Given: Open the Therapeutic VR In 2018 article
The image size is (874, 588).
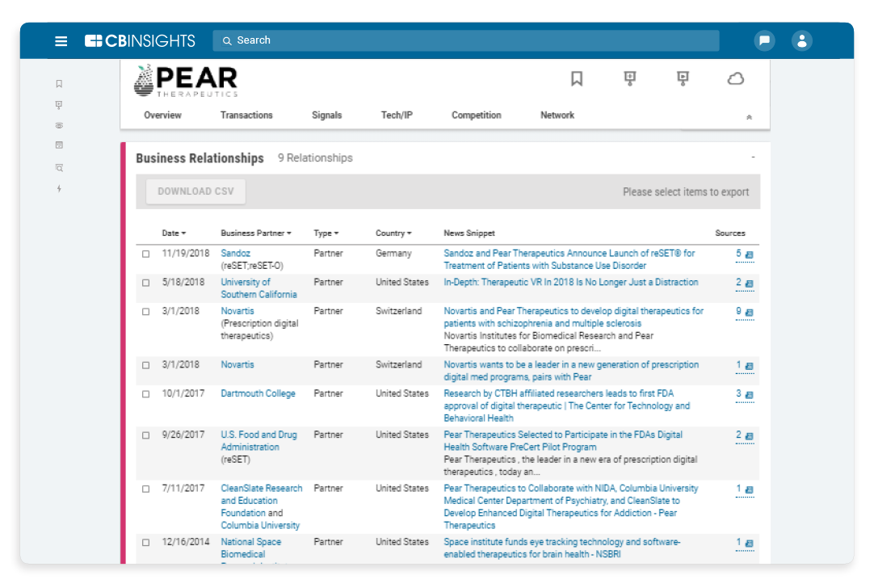Looking at the screenshot, I should point(571,282).
